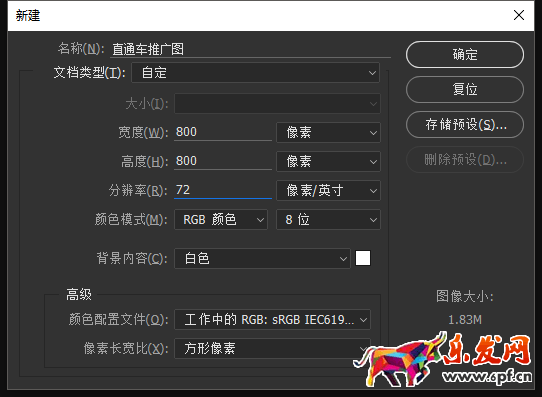Viewport: 542px width, 397px height.
Task: Open 存储预设 dialog button
Action: pyautogui.click(x=465, y=124)
